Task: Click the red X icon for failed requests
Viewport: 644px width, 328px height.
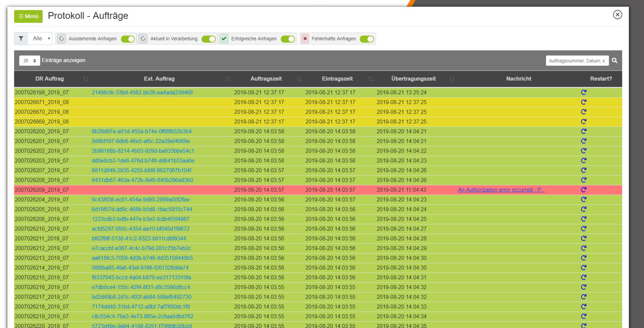Action: (305, 39)
